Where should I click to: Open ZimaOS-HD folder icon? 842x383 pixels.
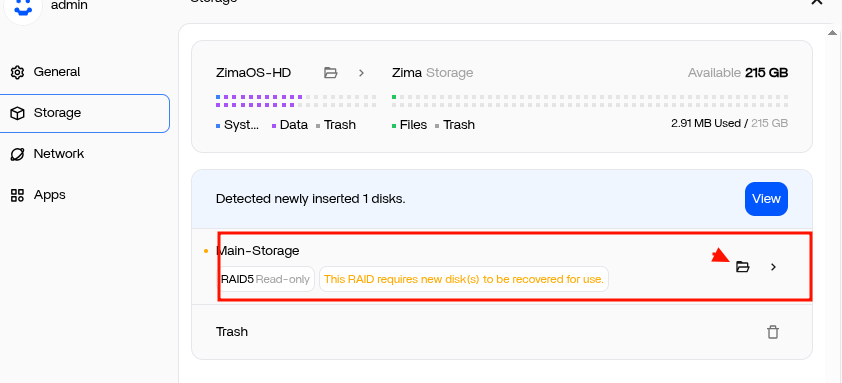coord(331,73)
